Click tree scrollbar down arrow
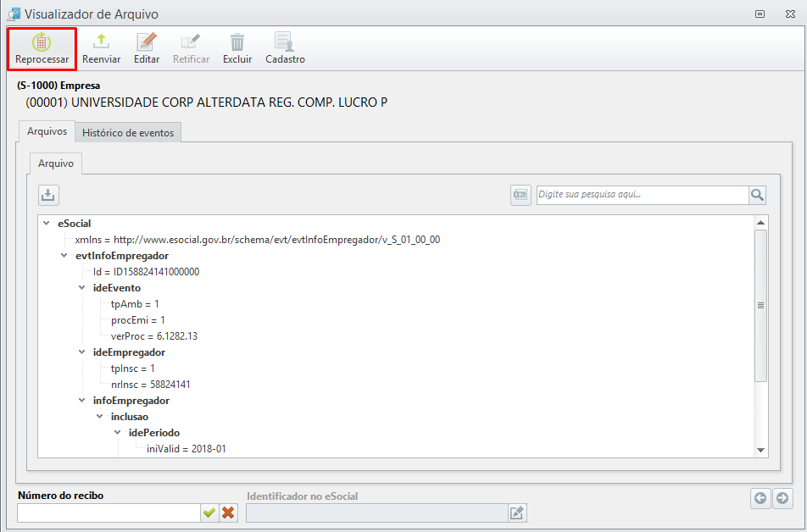Screen dimensions: 807x532 760,450
